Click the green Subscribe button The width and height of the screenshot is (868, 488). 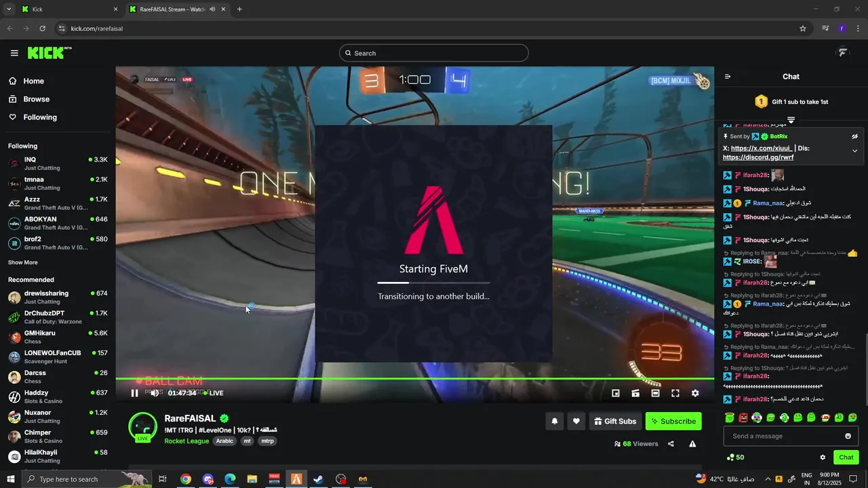tap(673, 421)
